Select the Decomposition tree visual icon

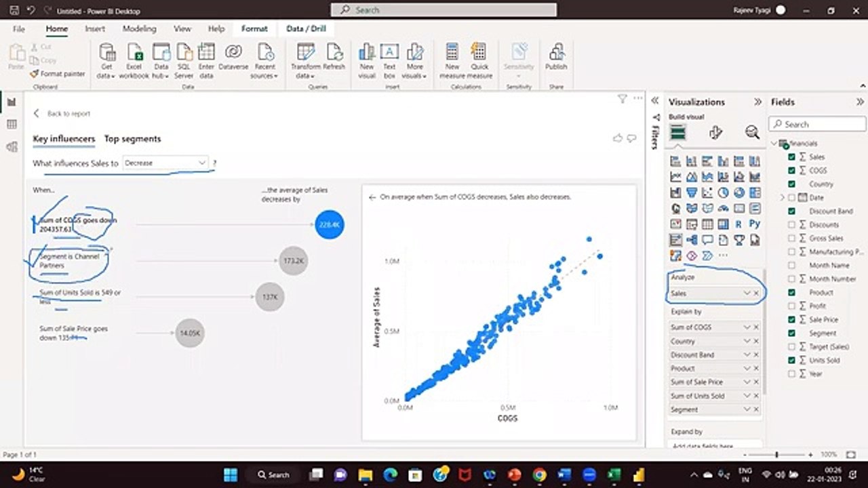pos(692,239)
